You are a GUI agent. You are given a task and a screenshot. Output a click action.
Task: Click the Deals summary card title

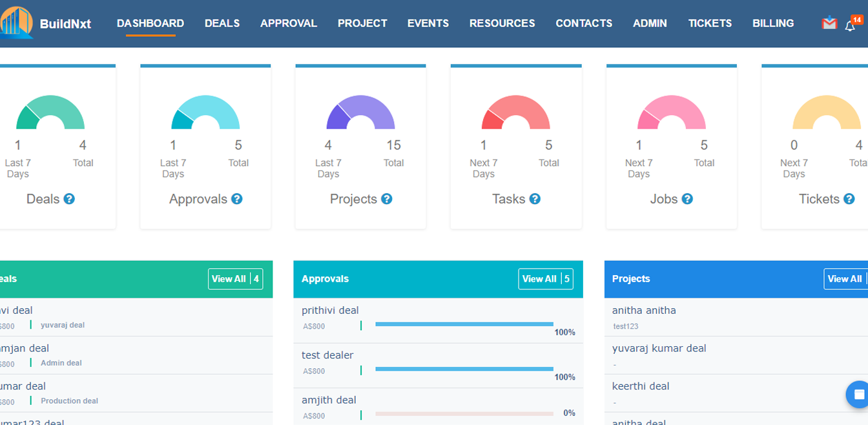(43, 199)
